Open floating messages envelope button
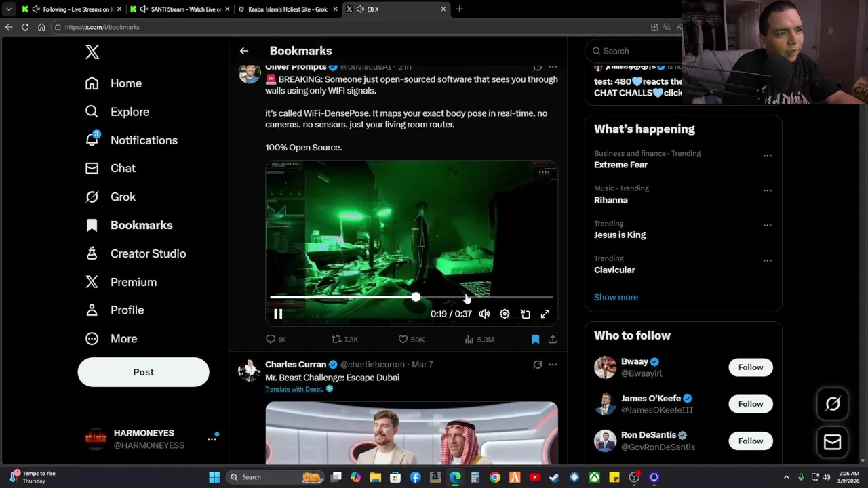868x488 pixels. coord(832,442)
